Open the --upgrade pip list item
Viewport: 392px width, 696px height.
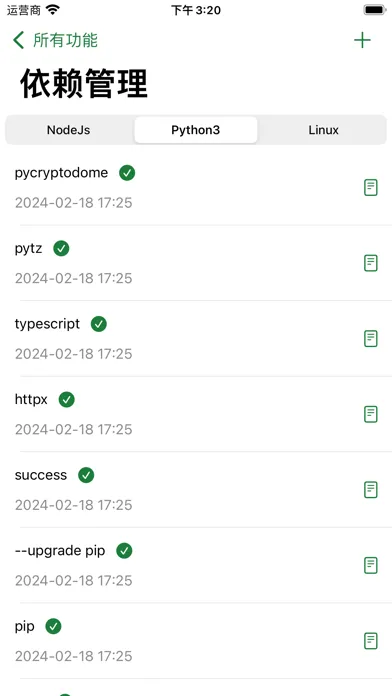click(196, 565)
